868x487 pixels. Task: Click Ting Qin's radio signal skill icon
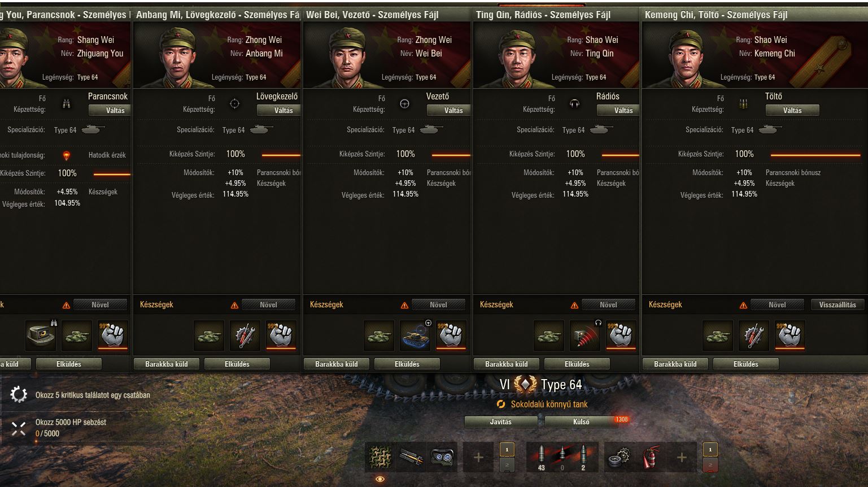click(x=585, y=335)
